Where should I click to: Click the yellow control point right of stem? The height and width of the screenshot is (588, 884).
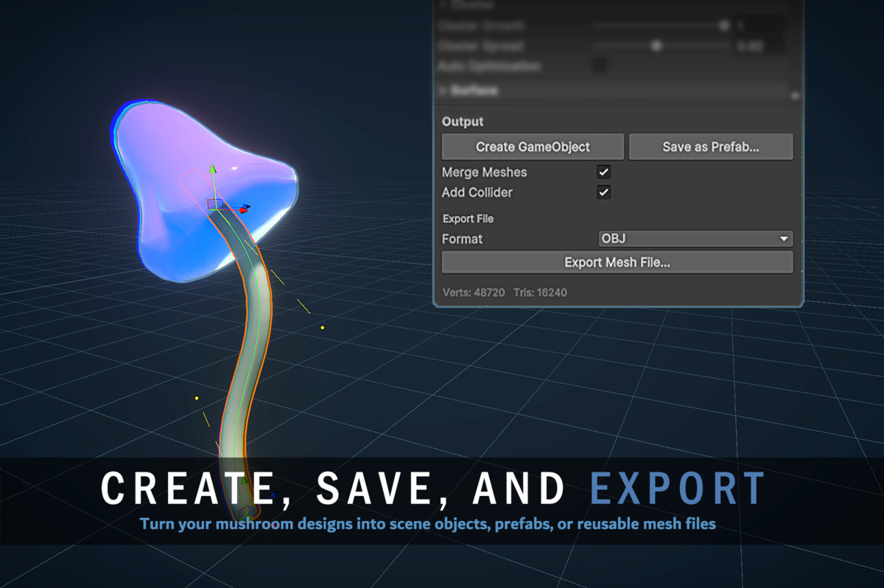[x=322, y=327]
